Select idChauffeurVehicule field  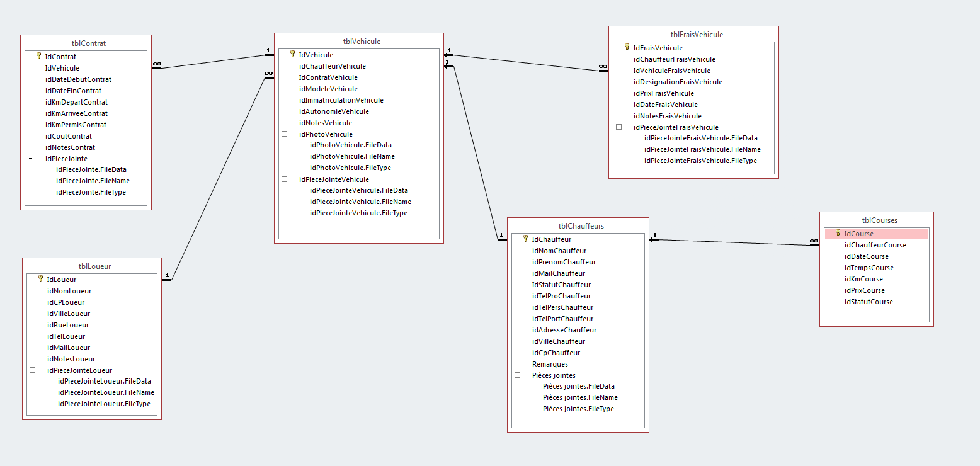coord(332,66)
